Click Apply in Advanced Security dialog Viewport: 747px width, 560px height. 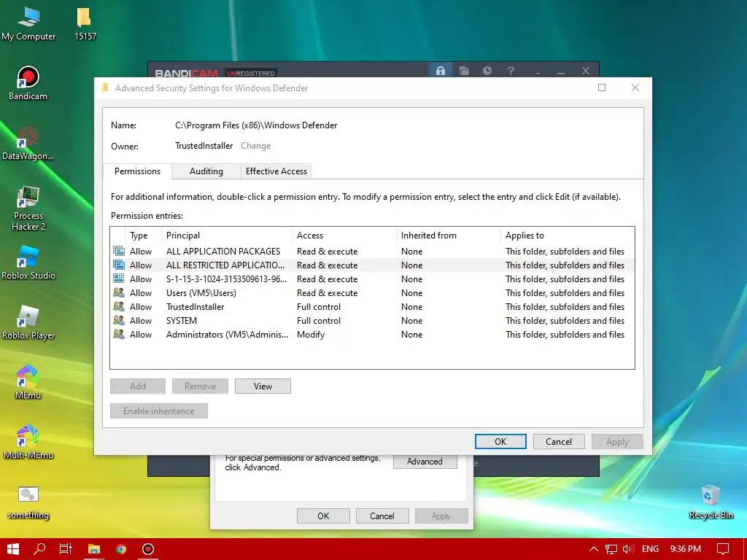(x=617, y=441)
